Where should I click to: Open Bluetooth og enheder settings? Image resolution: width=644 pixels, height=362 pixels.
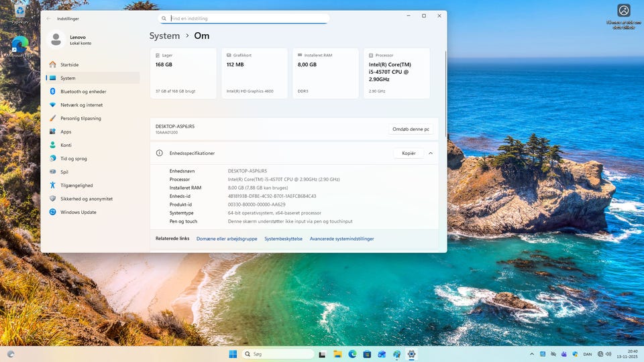pyautogui.click(x=83, y=92)
